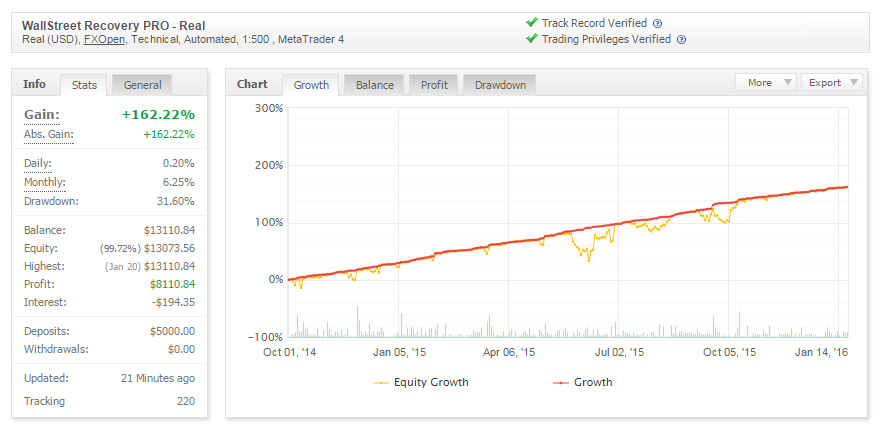This screenshot has width=880, height=430.
Task: Open the FXOpen broker link
Action: pyautogui.click(x=104, y=40)
